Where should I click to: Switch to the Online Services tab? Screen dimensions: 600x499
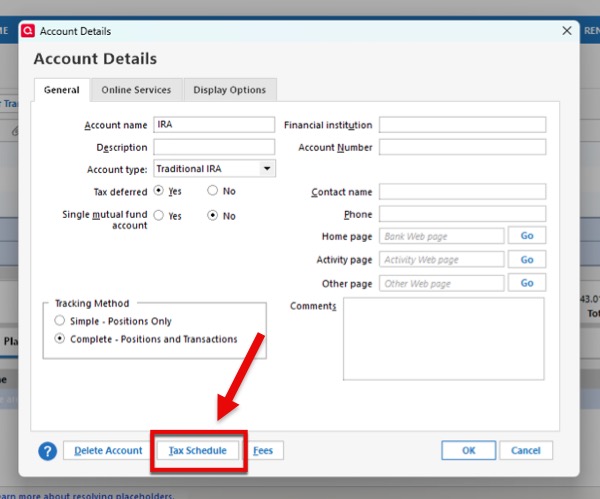pyautogui.click(x=136, y=90)
